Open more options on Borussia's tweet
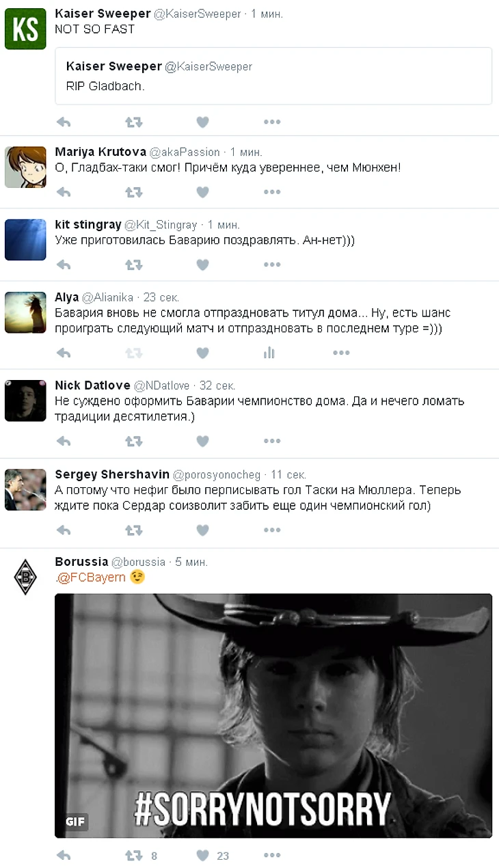 [272, 856]
